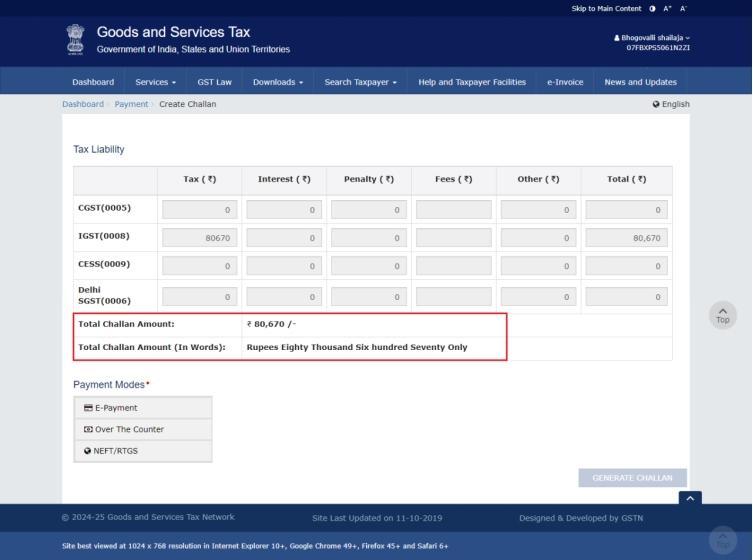Screen dimensions: 753x560
Task: Click the 'Tax Liability' heading
Action: tap(99, 149)
